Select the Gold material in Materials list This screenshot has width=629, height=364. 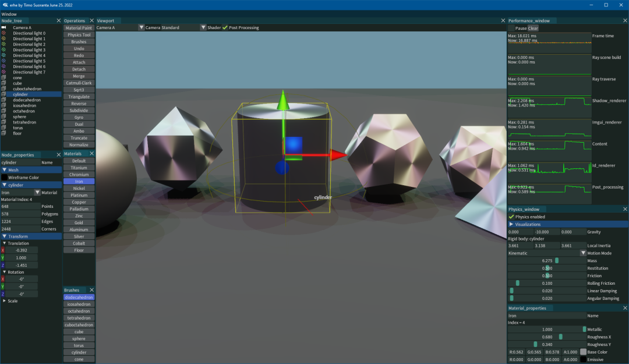[79, 222]
